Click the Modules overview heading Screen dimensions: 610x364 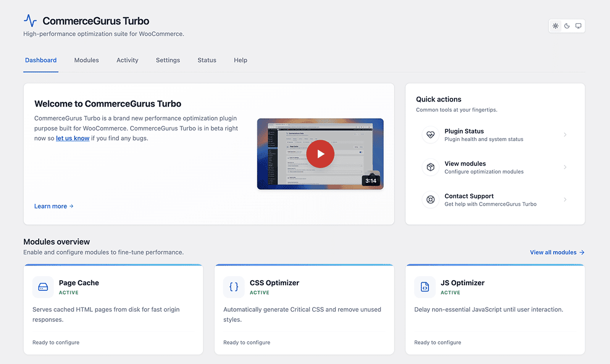click(56, 242)
